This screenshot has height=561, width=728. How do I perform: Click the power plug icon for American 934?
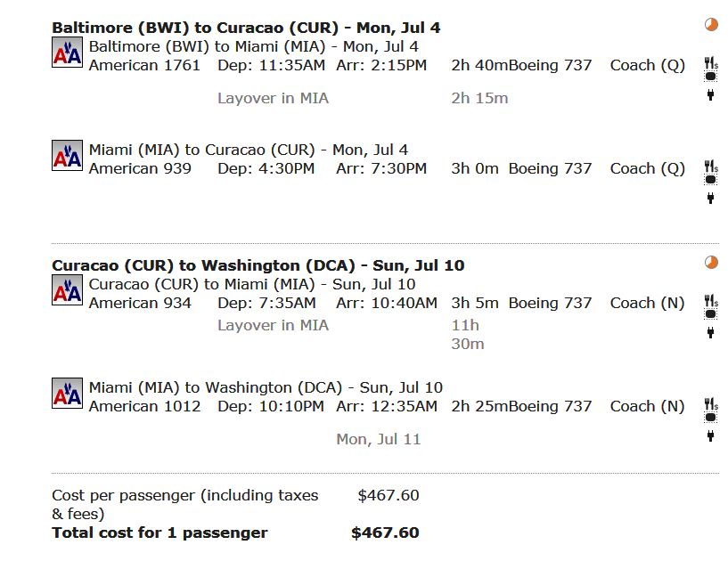point(710,332)
